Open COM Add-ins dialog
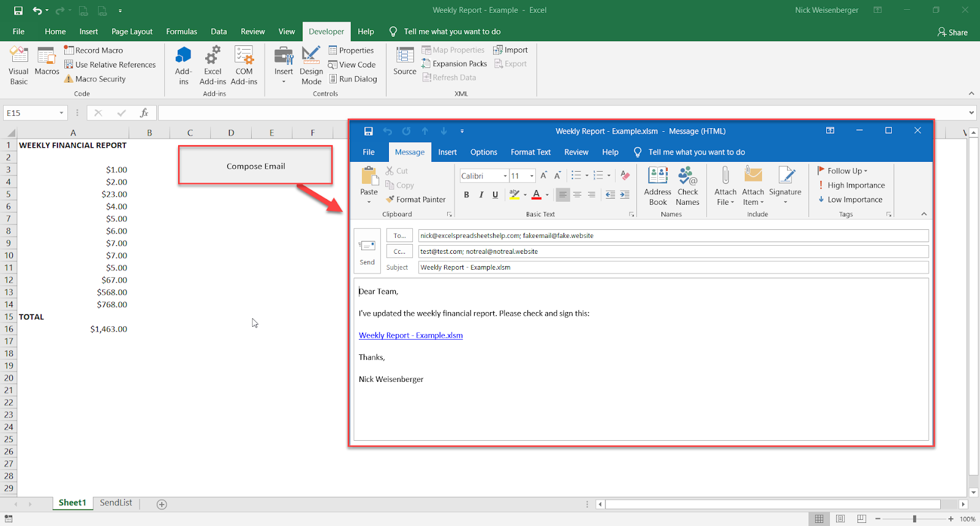The image size is (980, 526). click(244, 66)
